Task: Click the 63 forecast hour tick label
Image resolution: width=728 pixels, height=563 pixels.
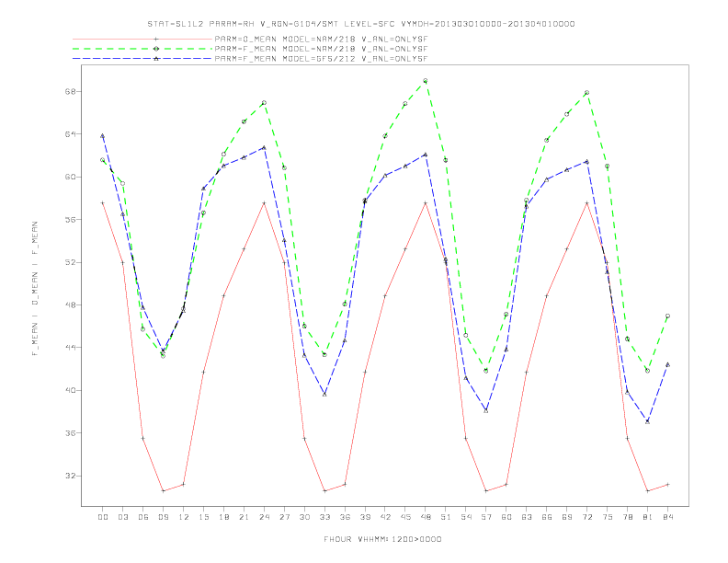Action: (527, 517)
